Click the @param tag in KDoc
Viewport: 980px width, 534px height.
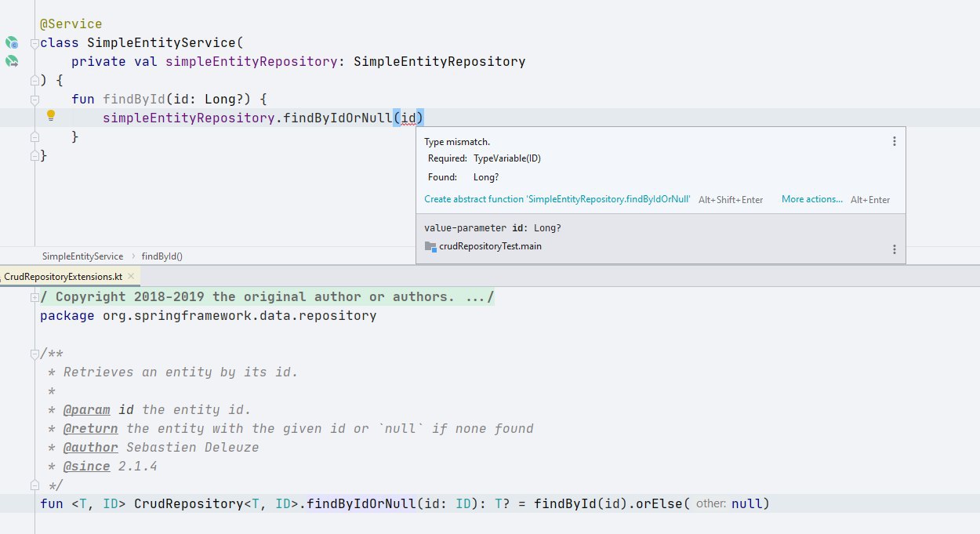(86, 410)
